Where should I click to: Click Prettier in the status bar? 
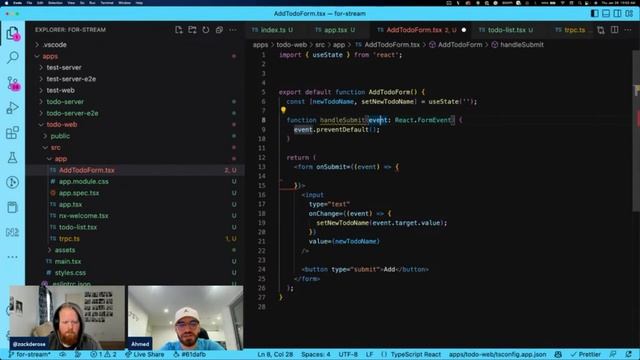pyautogui.click(x=586, y=354)
